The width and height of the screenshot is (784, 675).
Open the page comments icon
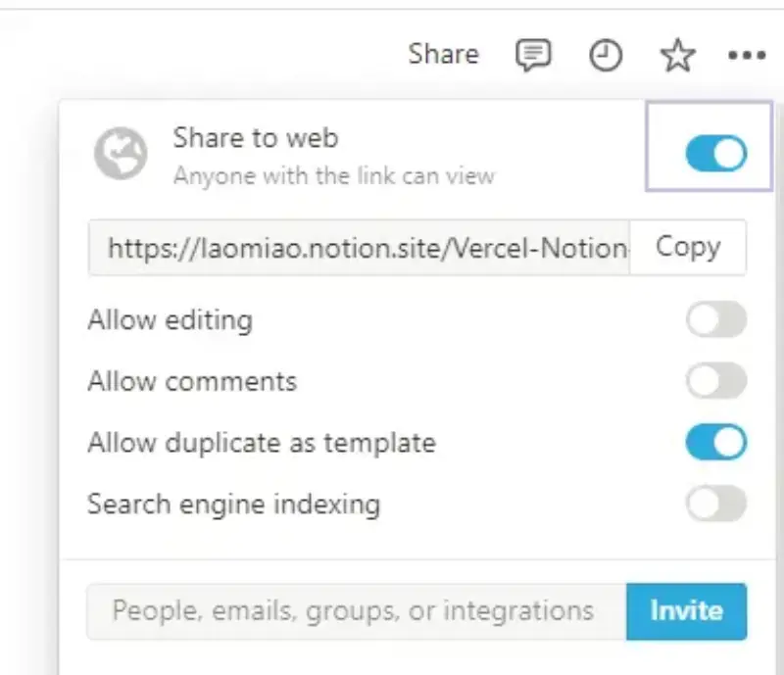[x=533, y=56]
